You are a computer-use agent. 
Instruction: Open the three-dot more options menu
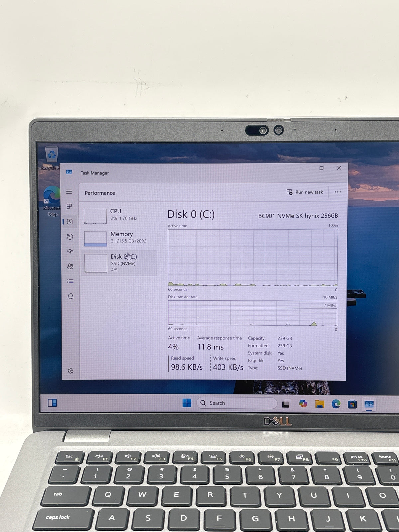pyautogui.click(x=338, y=192)
